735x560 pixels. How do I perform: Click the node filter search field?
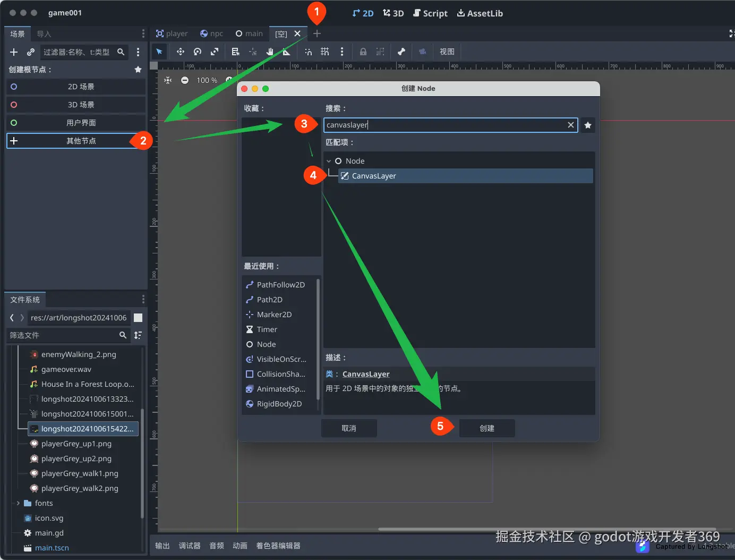(x=84, y=52)
